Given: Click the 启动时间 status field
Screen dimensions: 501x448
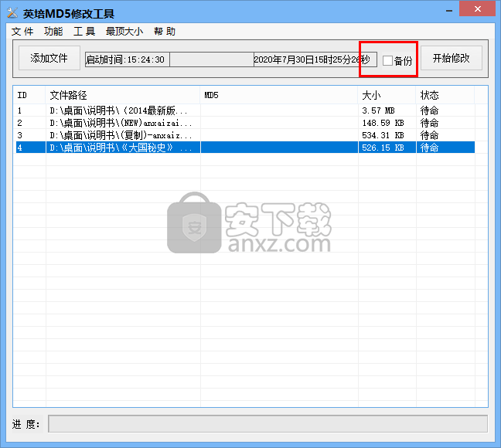Looking at the screenshot, I should pos(127,59).
